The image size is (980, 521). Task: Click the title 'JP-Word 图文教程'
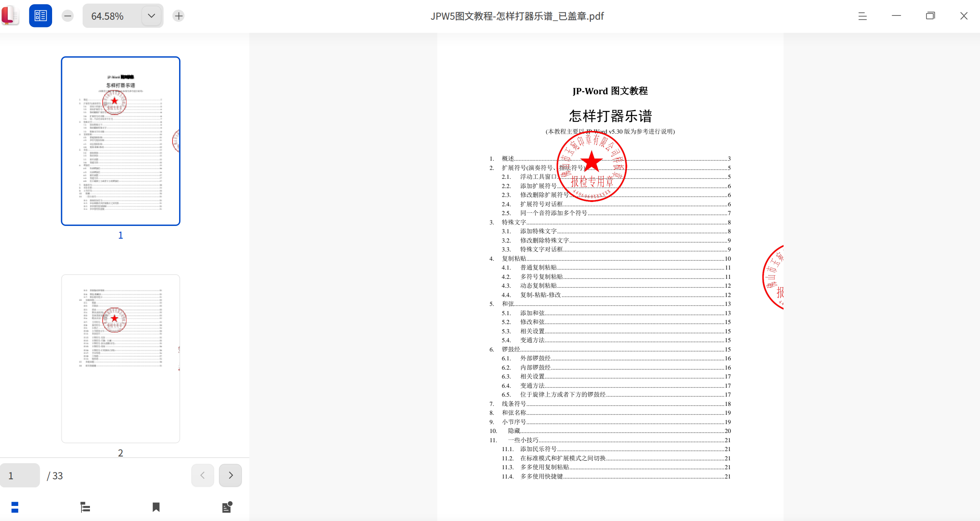click(610, 91)
